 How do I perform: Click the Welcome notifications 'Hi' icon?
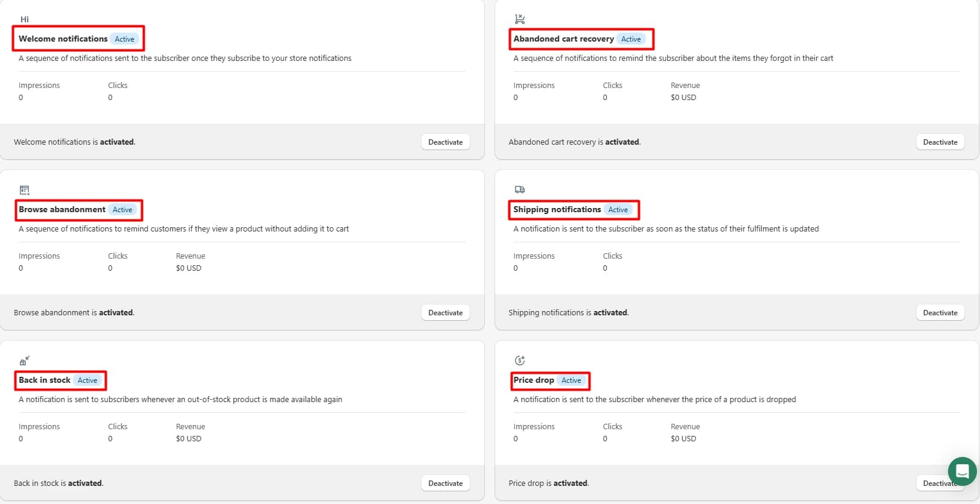pyautogui.click(x=25, y=19)
